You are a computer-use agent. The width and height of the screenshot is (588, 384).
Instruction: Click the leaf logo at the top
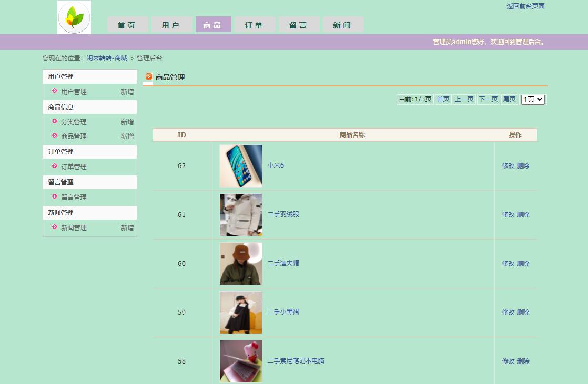(x=74, y=16)
